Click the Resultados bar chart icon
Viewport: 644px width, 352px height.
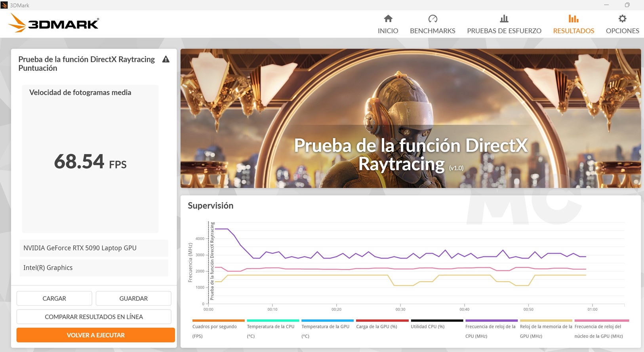574,19
